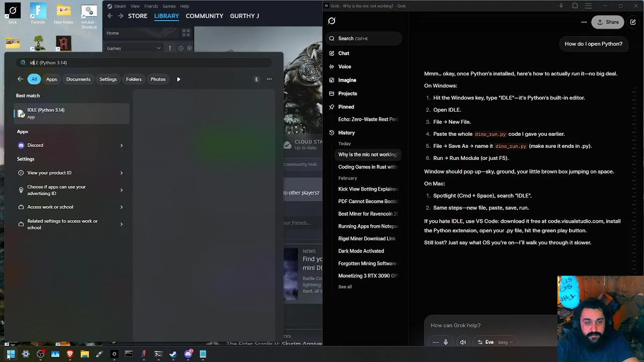Screen dimensions: 644x362
Task: Toggle speaker audio icon in Grok input
Action: pyautogui.click(x=463, y=342)
